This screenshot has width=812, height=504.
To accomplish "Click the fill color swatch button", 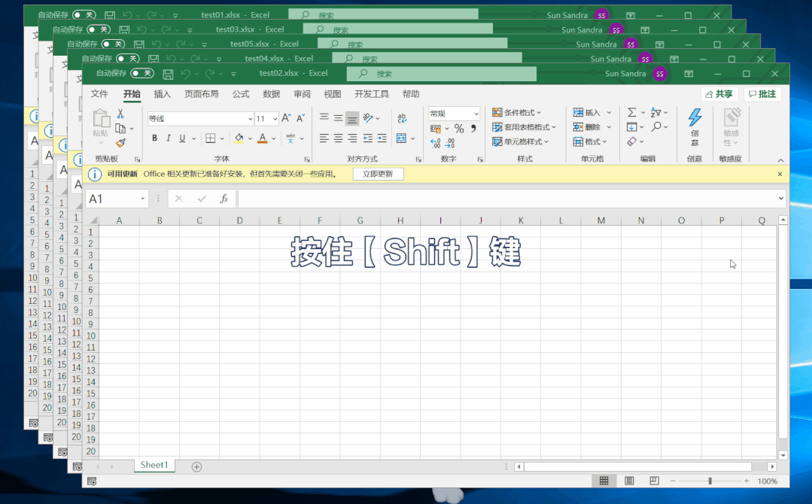I will point(239,138).
